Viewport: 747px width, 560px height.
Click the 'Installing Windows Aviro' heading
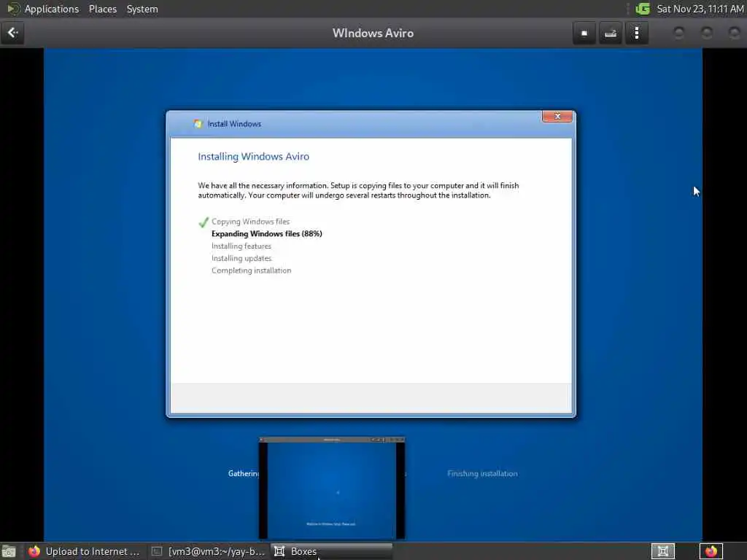click(x=253, y=157)
